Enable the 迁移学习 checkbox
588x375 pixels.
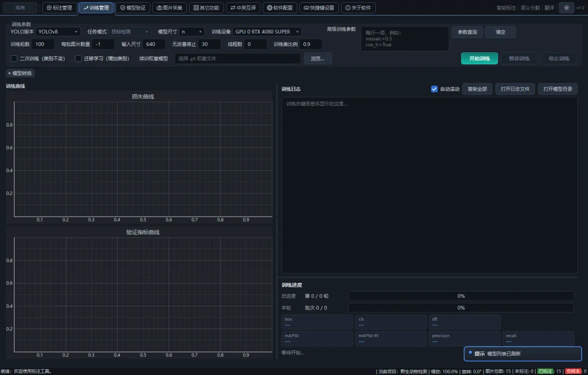click(x=78, y=58)
